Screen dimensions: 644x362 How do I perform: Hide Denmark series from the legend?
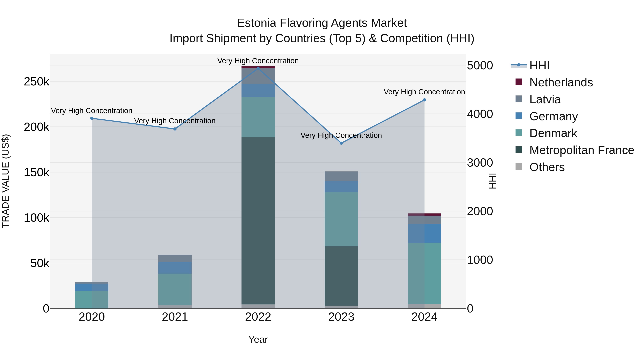point(546,133)
